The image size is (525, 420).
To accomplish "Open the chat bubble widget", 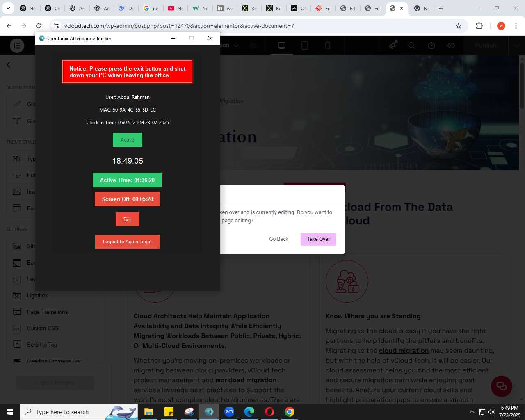I will click(501, 386).
